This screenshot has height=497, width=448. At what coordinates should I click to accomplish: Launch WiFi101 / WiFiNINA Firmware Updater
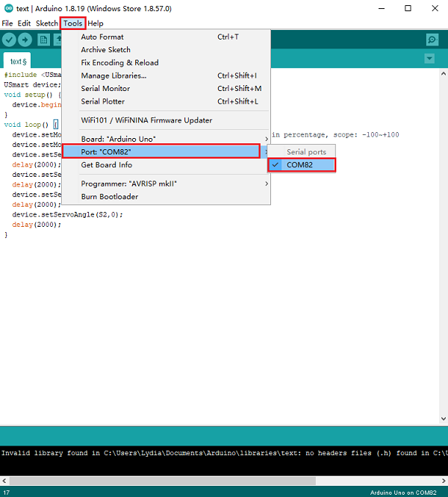point(167,120)
